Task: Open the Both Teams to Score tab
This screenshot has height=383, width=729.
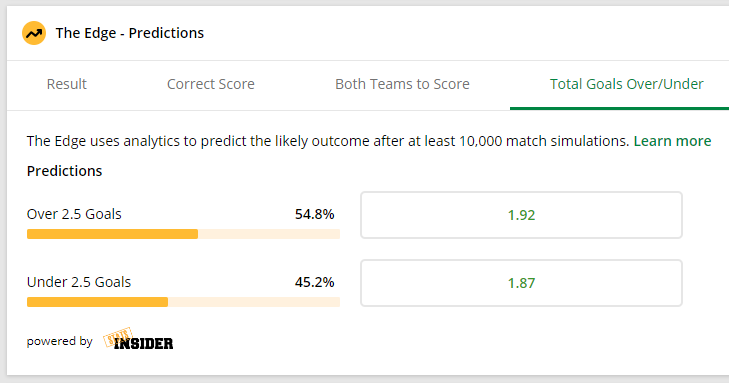Action: tap(402, 84)
